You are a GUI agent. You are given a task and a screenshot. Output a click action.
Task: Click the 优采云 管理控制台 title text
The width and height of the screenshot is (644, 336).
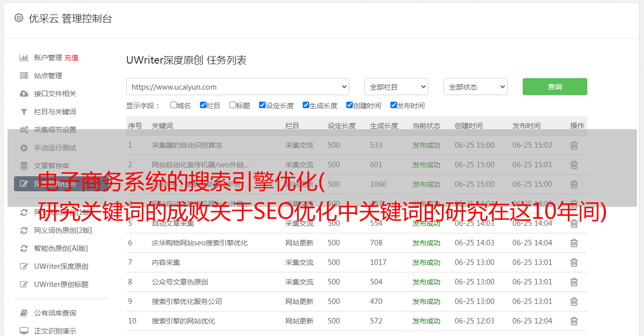pyautogui.click(x=70, y=19)
